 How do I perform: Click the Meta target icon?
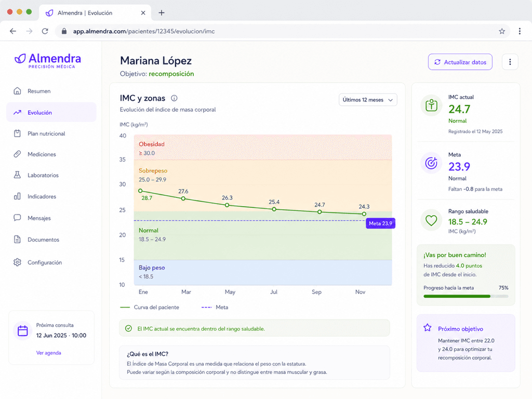[x=431, y=163]
